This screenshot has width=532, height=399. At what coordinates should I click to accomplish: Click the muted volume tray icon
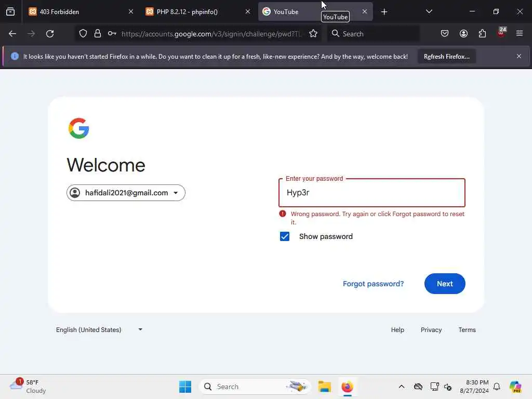pyautogui.click(x=448, y=387)
